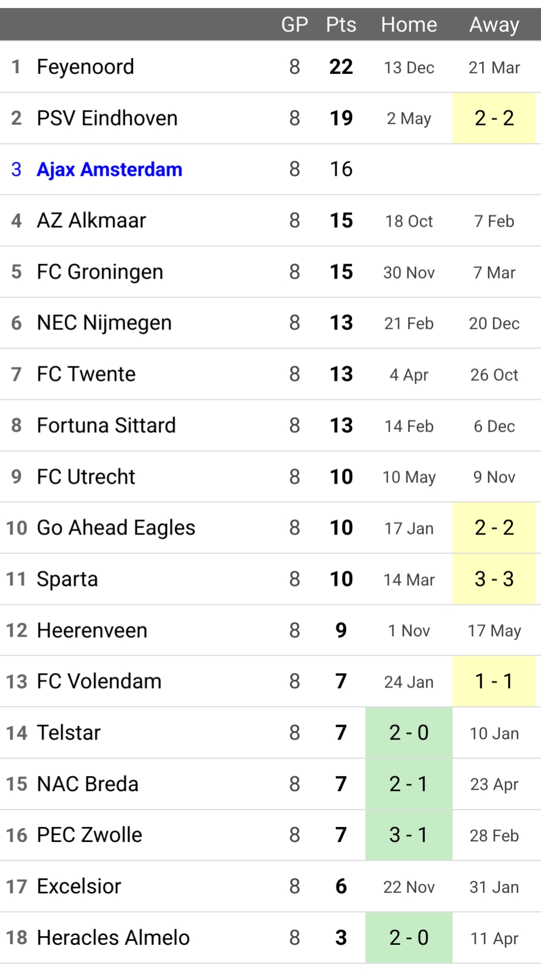View the 2 - 1 home result against NAC Breda

tap(409, 784)
